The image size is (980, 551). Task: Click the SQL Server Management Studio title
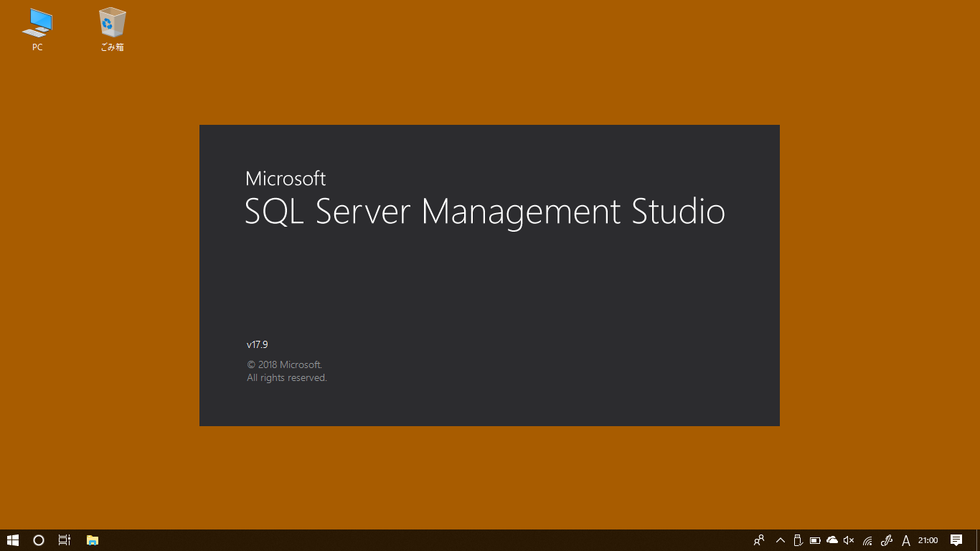pyautogui.click(x=485, y=212)
